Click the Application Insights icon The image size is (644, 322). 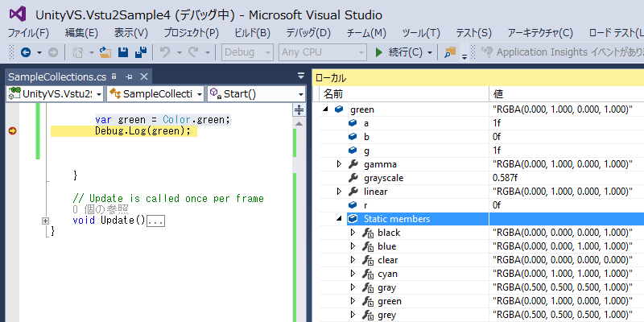point(487,52)
